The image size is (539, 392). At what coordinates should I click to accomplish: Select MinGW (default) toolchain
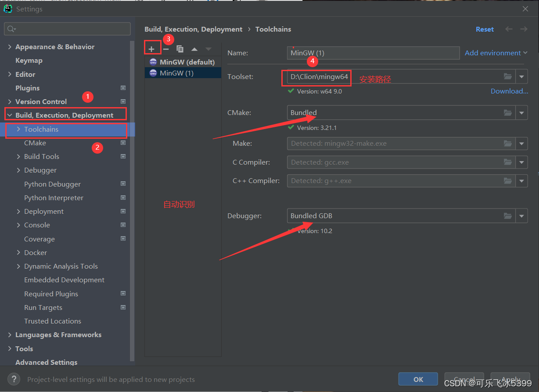pos(183,62)
